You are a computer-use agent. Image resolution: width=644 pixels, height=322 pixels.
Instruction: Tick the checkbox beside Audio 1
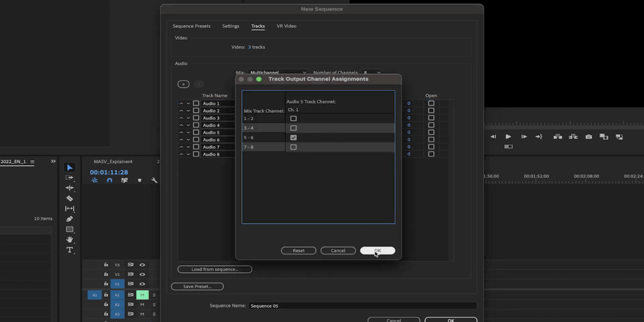pos(196,104)
